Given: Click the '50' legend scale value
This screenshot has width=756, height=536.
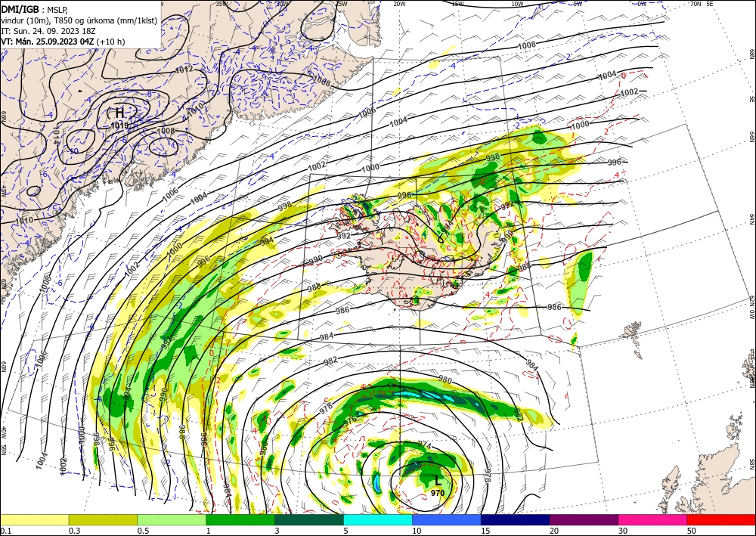Looking at the screenshot, I should 692,531.
